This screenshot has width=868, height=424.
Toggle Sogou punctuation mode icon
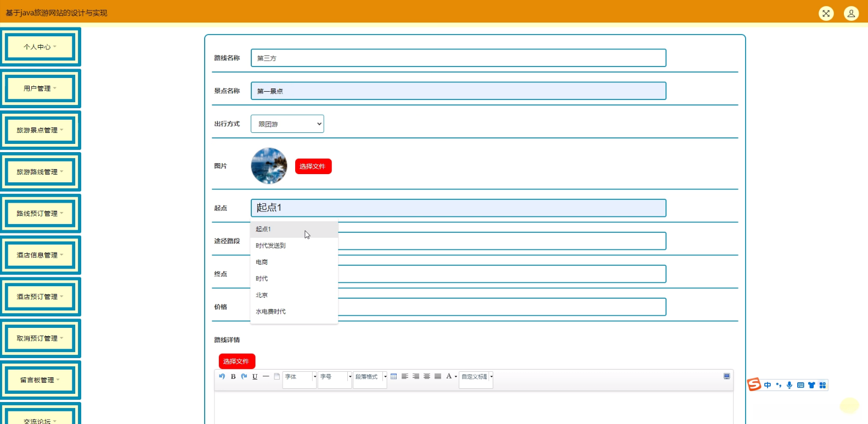click(x=779, y=385)
